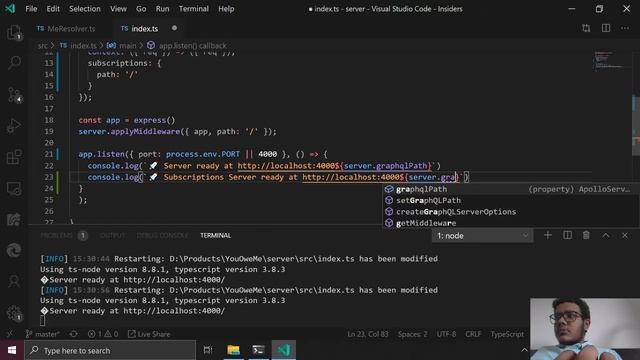Change encoding via UTF-8
Screen dimensions: 640x360
[446, 334]
